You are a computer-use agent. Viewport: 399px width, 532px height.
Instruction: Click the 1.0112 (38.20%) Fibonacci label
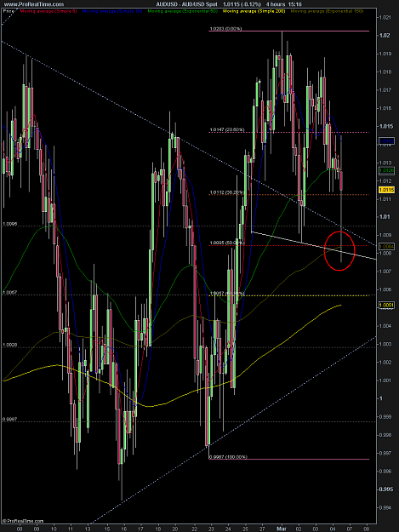[227, 192]
